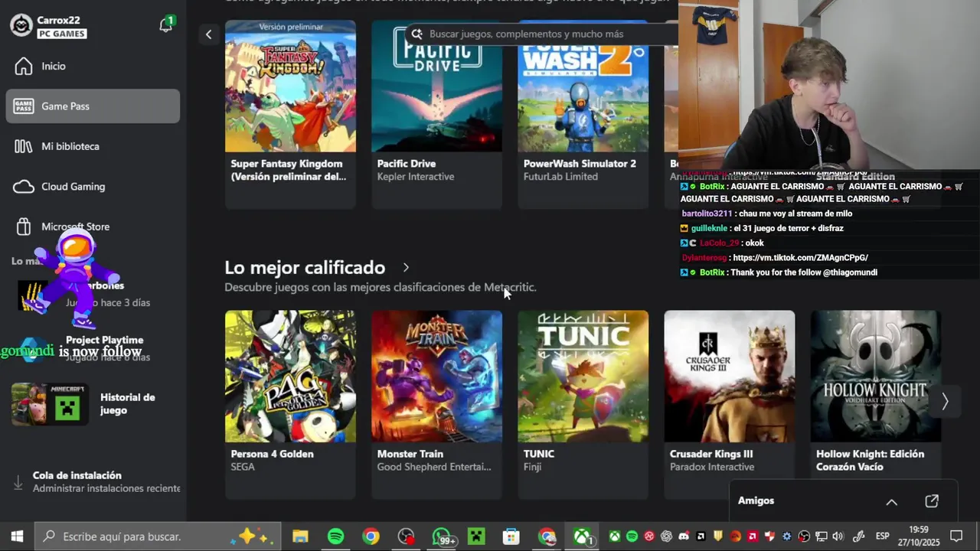Click the back arrow of the games carousel
The height and width of the screenshot is (551, 980).
(208, 34)
